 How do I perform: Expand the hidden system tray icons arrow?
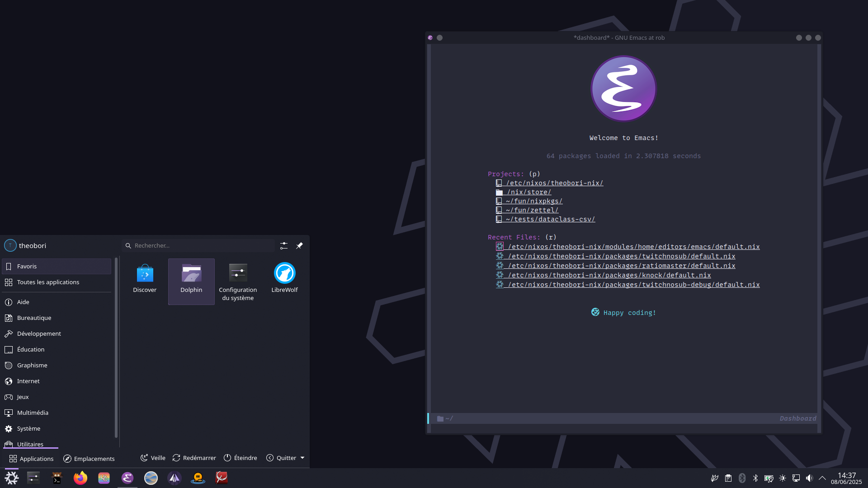coord(822,478)
